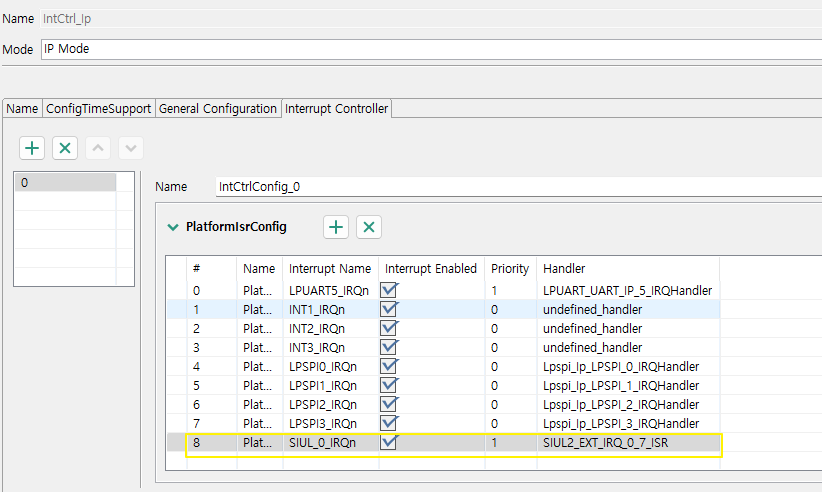Toggle Interrupt Enabled for LPUART5_IRQn
The width and height of the screenshot is (822, 492).
point(390,290)
